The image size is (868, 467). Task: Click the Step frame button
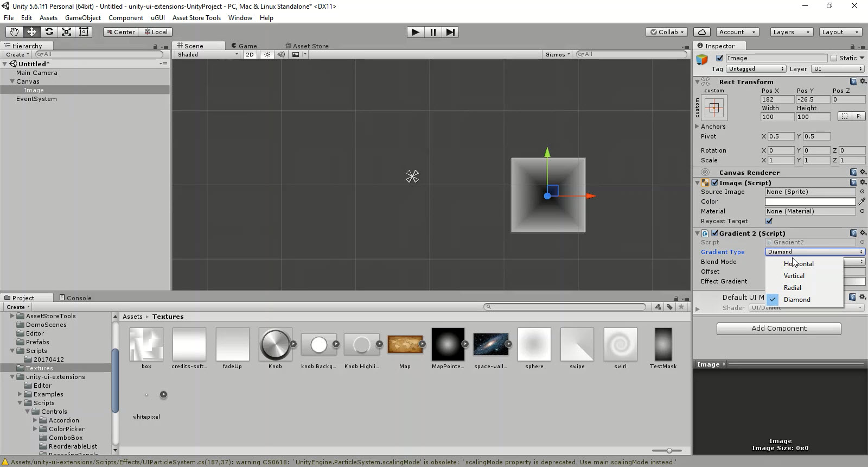point(450,32)
